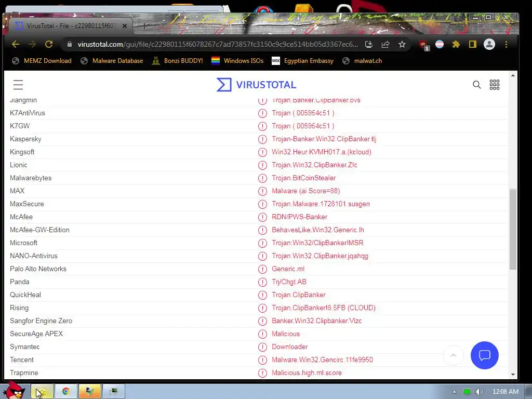Select the Trojan.BitCoinStealer result text
Viewport: 532px width, 399px height.
click(303, 178)
